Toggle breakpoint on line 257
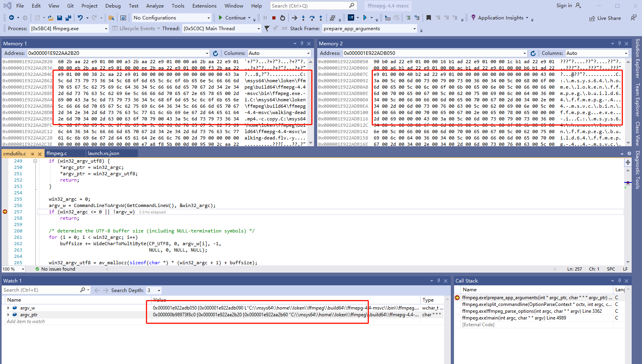The image size is (642, 364). click(x=5, y=212)
